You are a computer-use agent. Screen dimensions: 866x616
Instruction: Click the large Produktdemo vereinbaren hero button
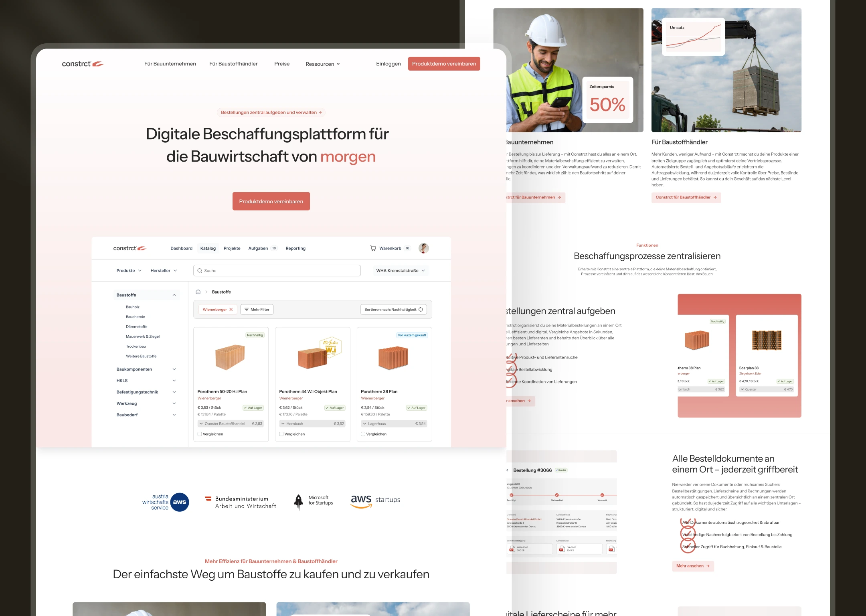271,201
